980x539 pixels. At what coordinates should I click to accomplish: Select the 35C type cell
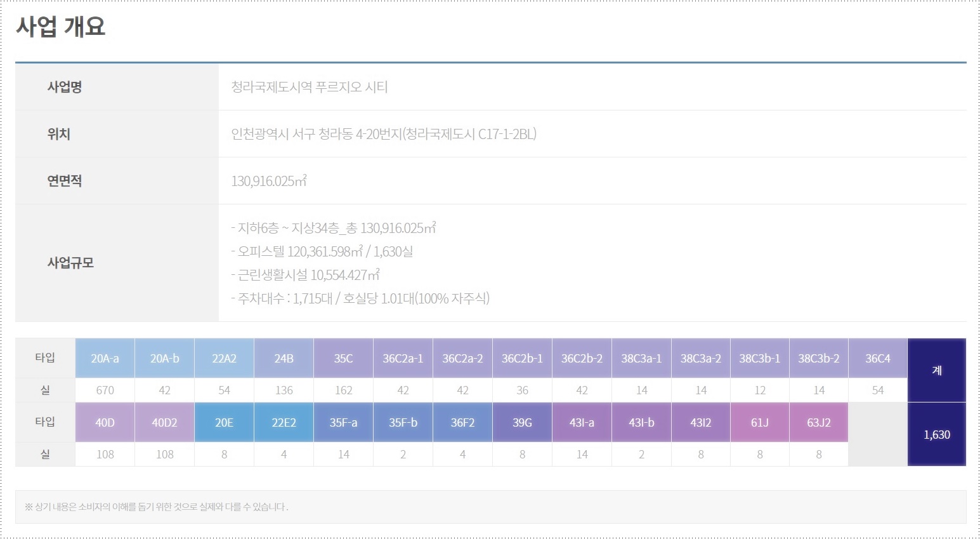click(344, 359)
